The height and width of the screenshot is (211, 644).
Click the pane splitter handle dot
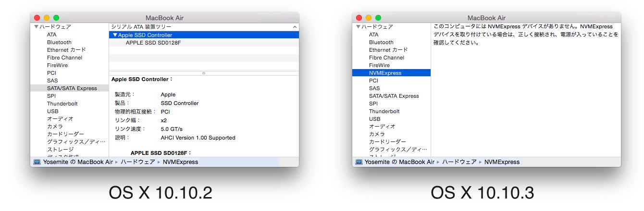[x=204, y=73]
